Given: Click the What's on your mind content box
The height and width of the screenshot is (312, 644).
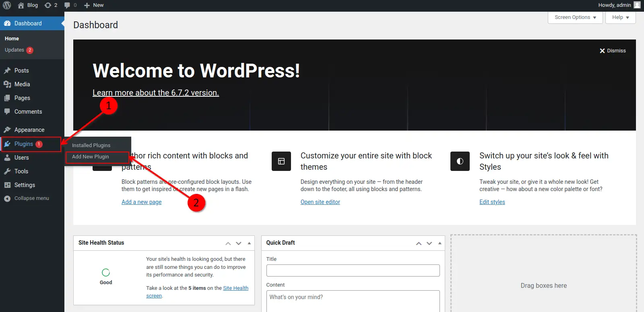Looking at the screenshot, I should pyautogui.click(x=353, y=301).
